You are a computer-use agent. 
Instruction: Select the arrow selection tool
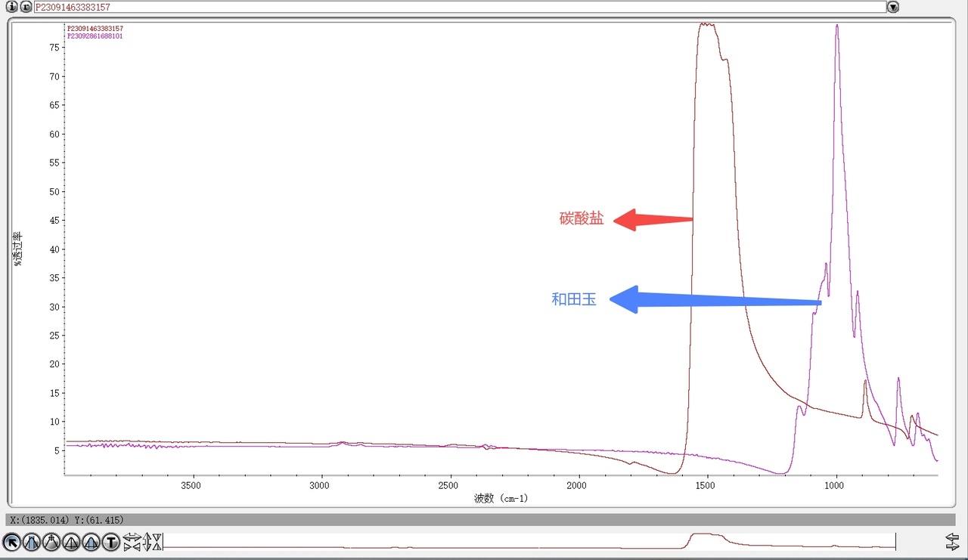click(x=11, y=542)
